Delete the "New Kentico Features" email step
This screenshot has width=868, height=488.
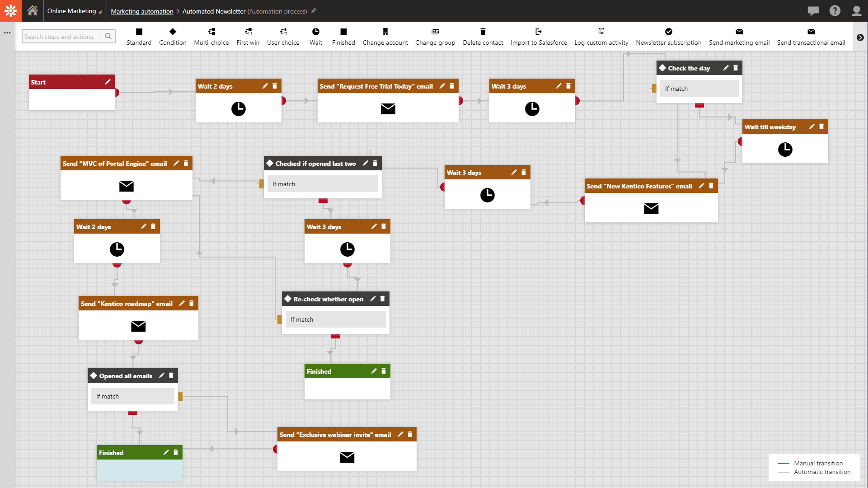(711, 186)
